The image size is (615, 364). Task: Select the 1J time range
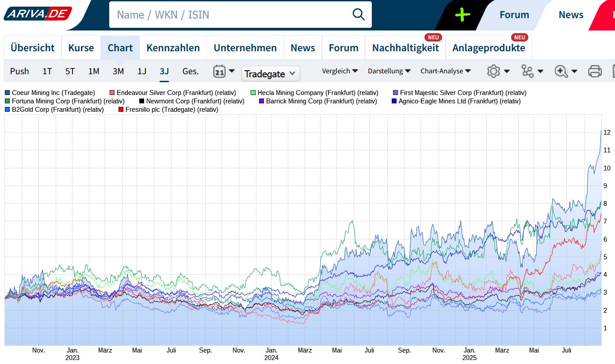coord(141,71)
